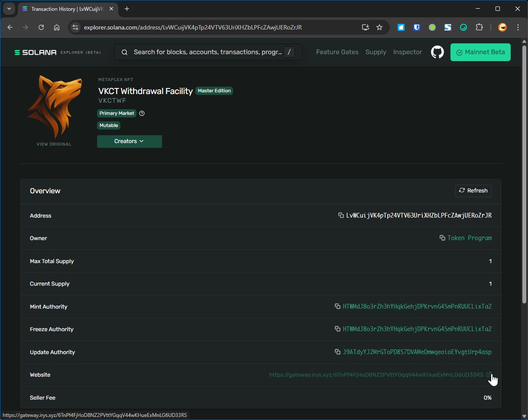Click the VKCTWF symbol text
Screen dimensions: 528x420
point(112,101)
